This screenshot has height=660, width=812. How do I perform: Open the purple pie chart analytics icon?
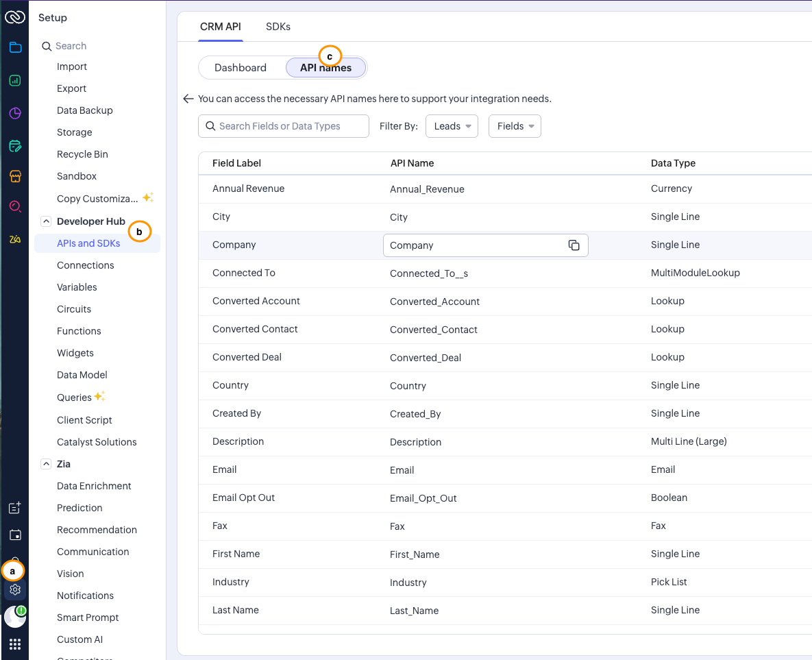15,113
